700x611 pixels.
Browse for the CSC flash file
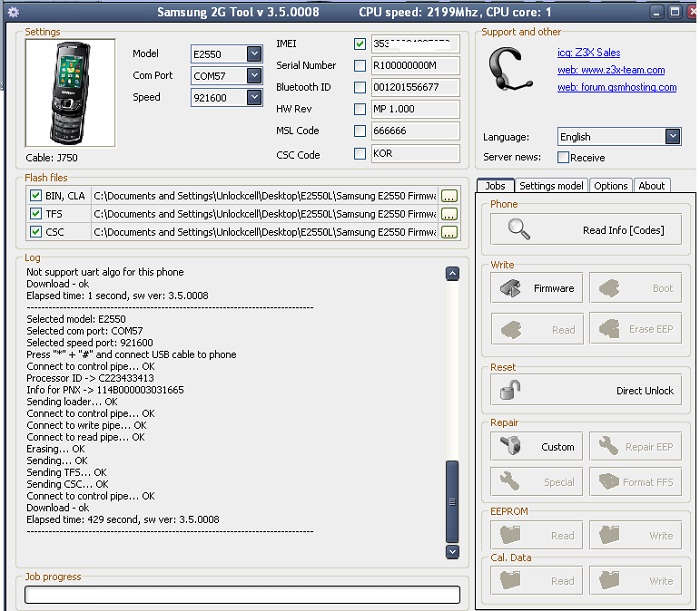coord(449,232)
